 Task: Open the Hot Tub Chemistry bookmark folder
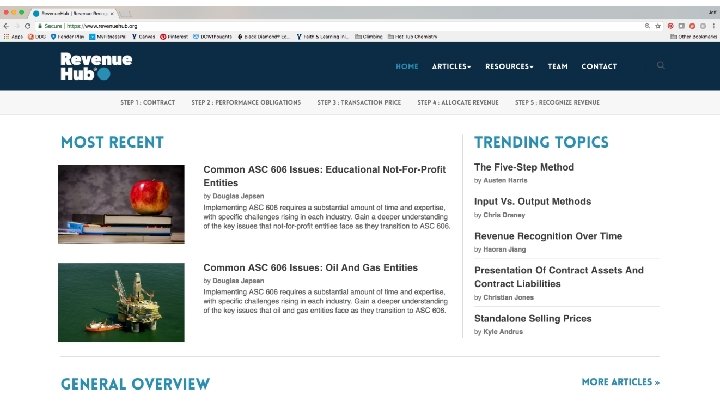tap(412, 37)
